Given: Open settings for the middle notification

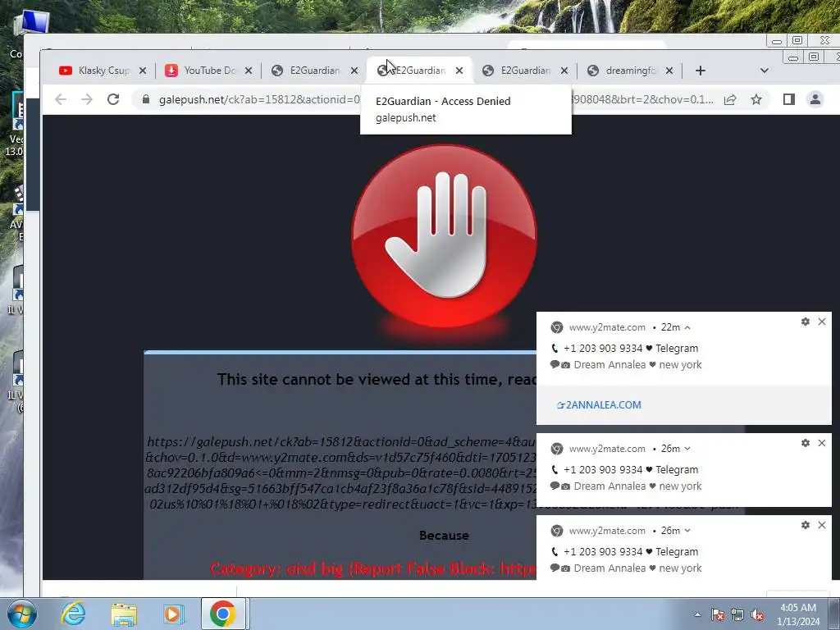Looking at the screenshot, I should pos(806,443).
